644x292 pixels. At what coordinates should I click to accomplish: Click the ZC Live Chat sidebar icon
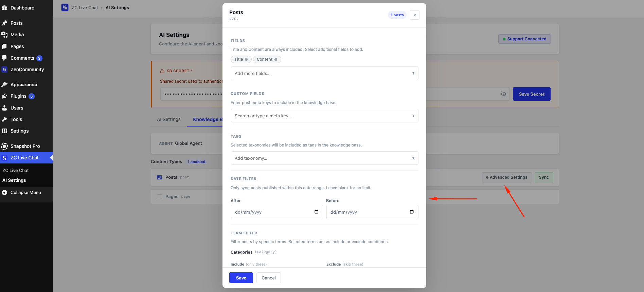[x=4, y=158]
